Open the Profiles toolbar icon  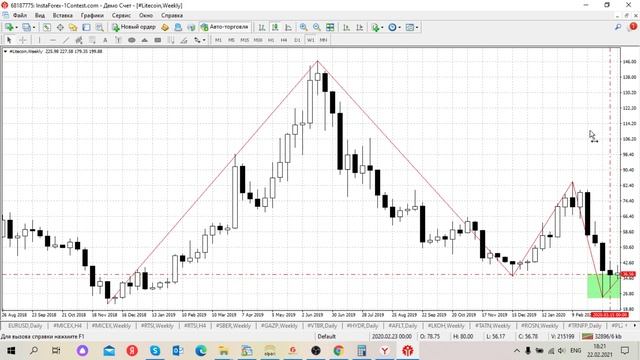(x=27, y=27)
